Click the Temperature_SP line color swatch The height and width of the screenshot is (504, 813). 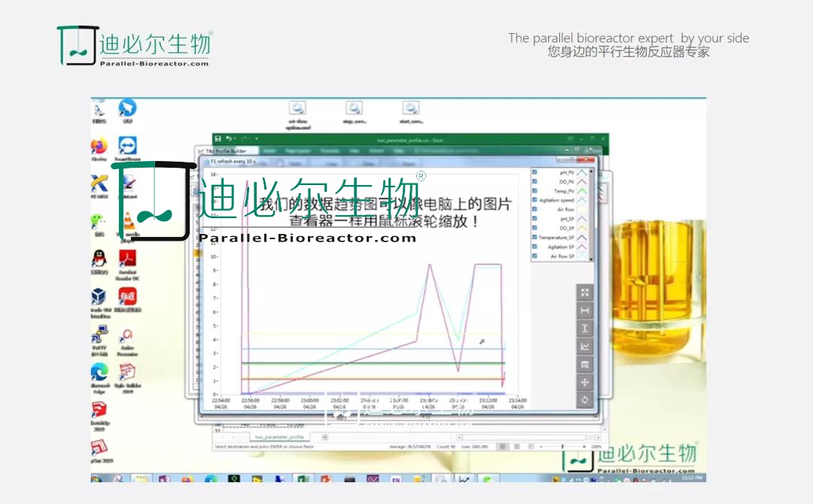[x=582, y=237]
